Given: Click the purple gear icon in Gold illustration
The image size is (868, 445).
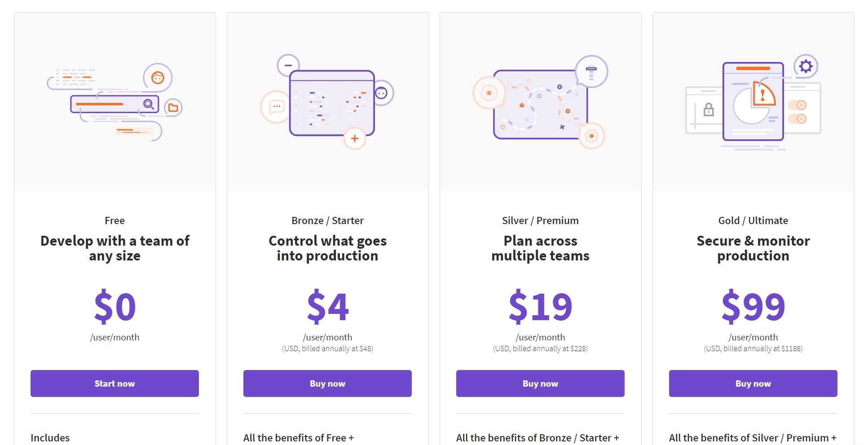Looking at the screenshot, I should [806, 66].
